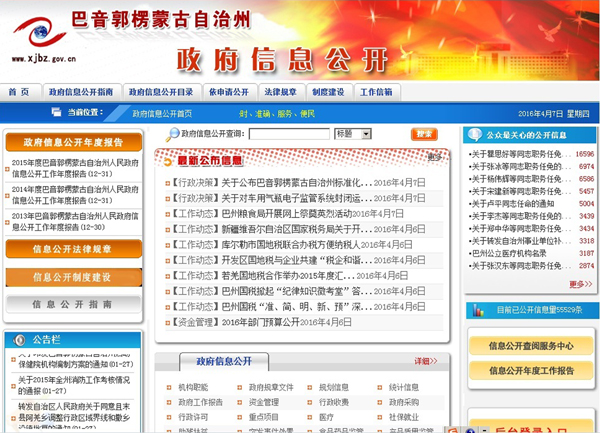Switch to the 法律规章 menu item
This screenshot has width=600, height=433.
click(281, 92)
